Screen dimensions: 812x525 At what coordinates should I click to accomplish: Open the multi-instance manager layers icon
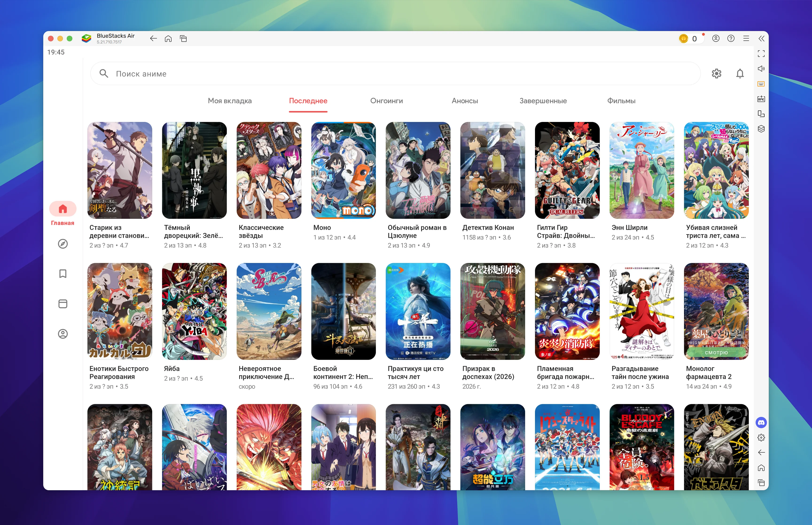click(x=761, y=129)
